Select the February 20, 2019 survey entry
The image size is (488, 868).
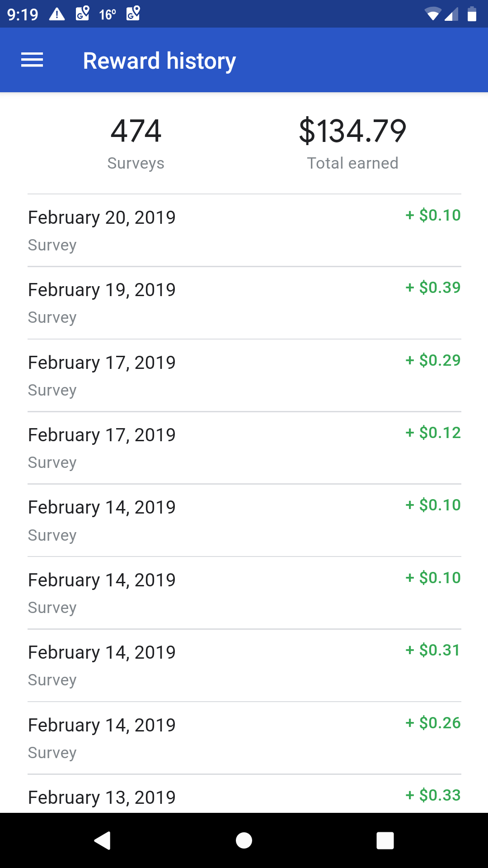tap(102, 231)
